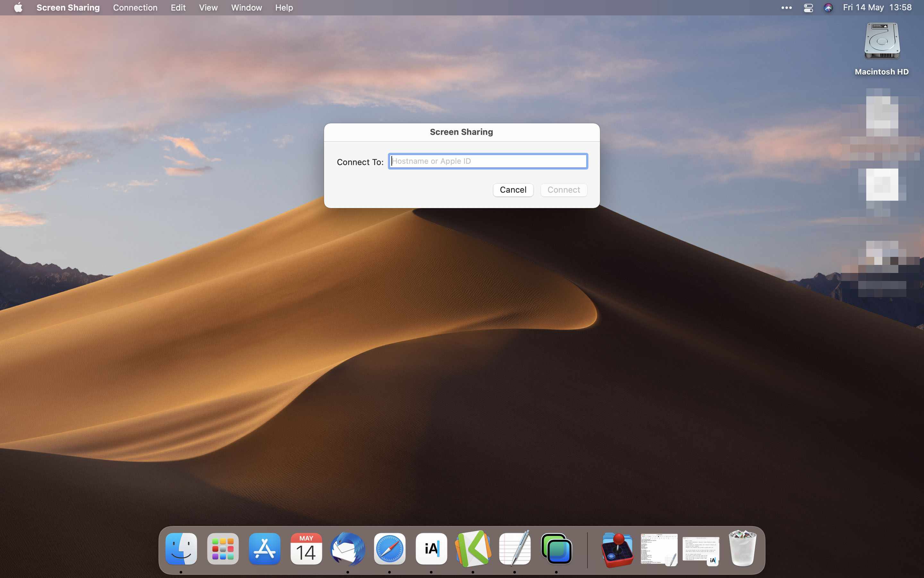Switch to Screen Sharing app in Dock
The height and width of the screenshot is (578, 924).
(x=556, y=549)
